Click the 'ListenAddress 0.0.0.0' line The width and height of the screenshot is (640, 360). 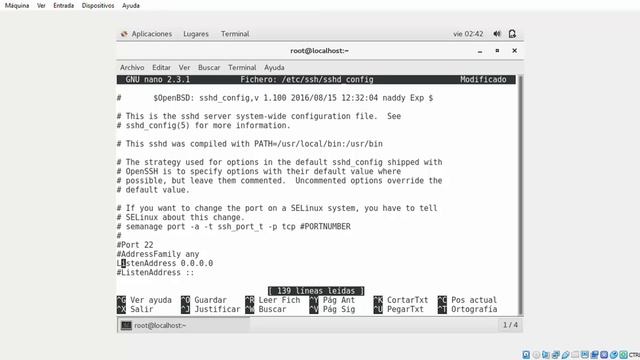(x=164, y=263)
